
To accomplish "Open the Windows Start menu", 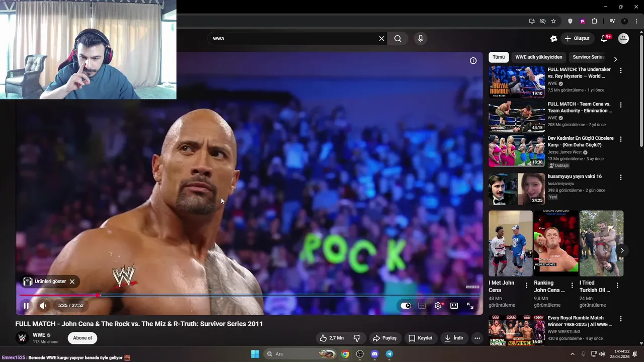I will [255, 354].
